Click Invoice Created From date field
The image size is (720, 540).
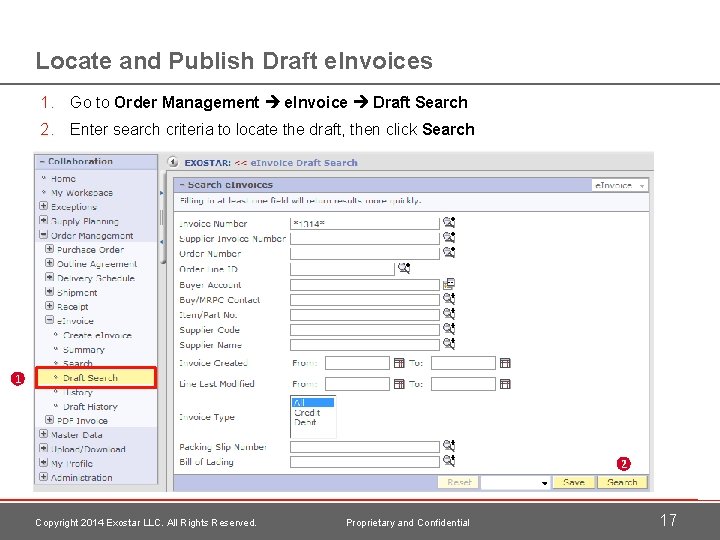pyautogui.click(x=357, y=363)
